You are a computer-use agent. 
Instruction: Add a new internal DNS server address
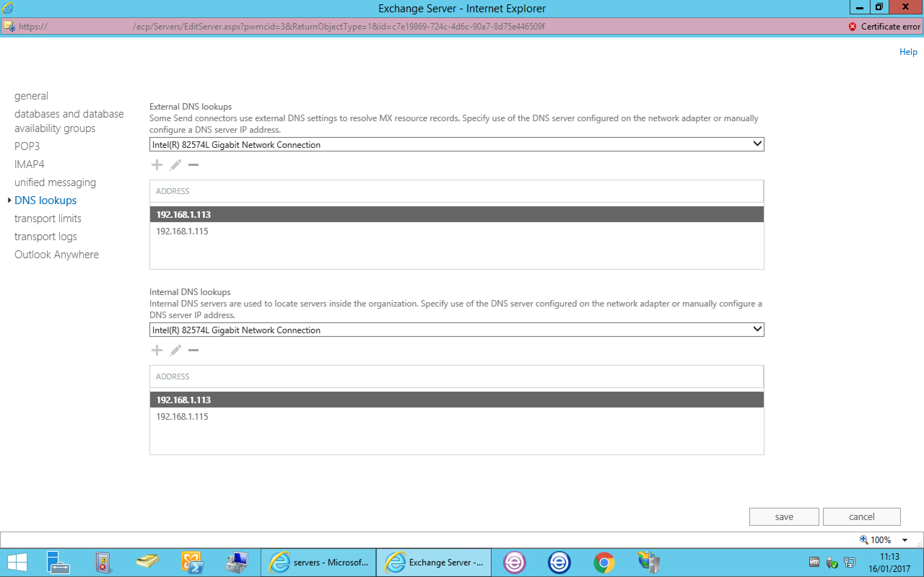pyautogui.click(x=157, y=350)
